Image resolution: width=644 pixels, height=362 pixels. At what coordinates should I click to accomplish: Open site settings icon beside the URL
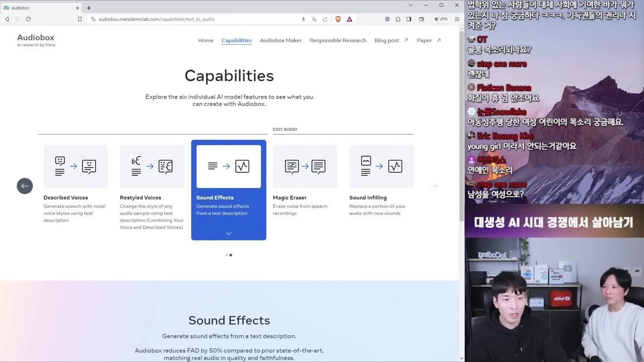(93, 19)
